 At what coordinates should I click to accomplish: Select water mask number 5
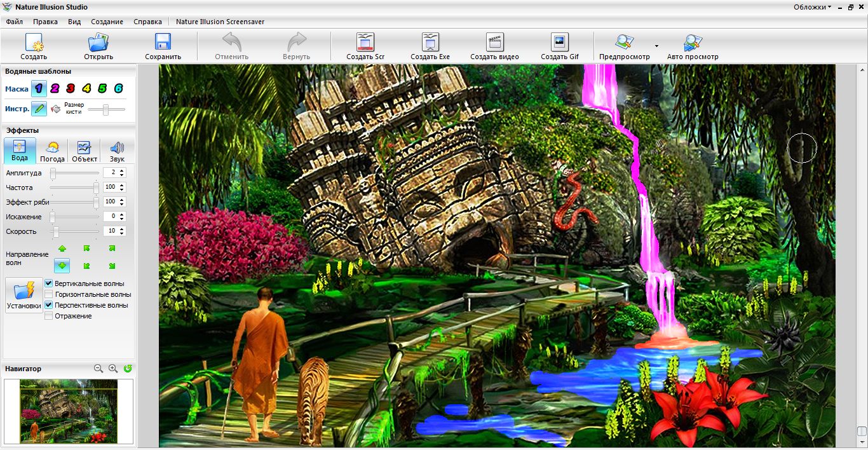point(102,88)
